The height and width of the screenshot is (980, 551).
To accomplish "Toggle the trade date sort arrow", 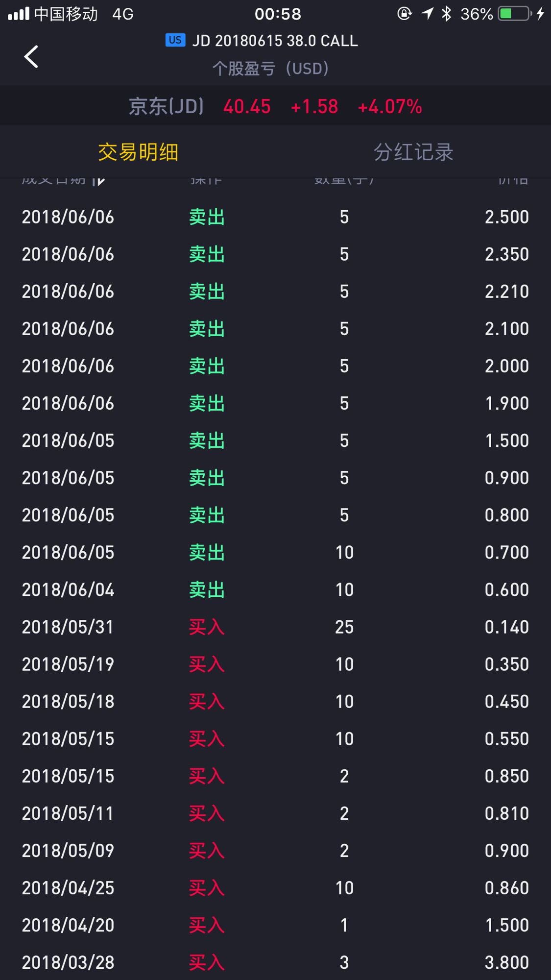I will point(98,180).
